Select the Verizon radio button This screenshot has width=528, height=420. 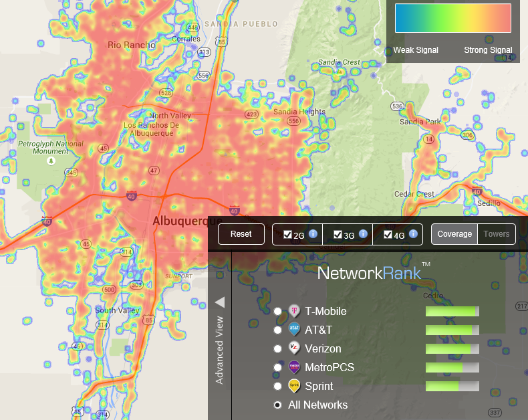point(278,348)
